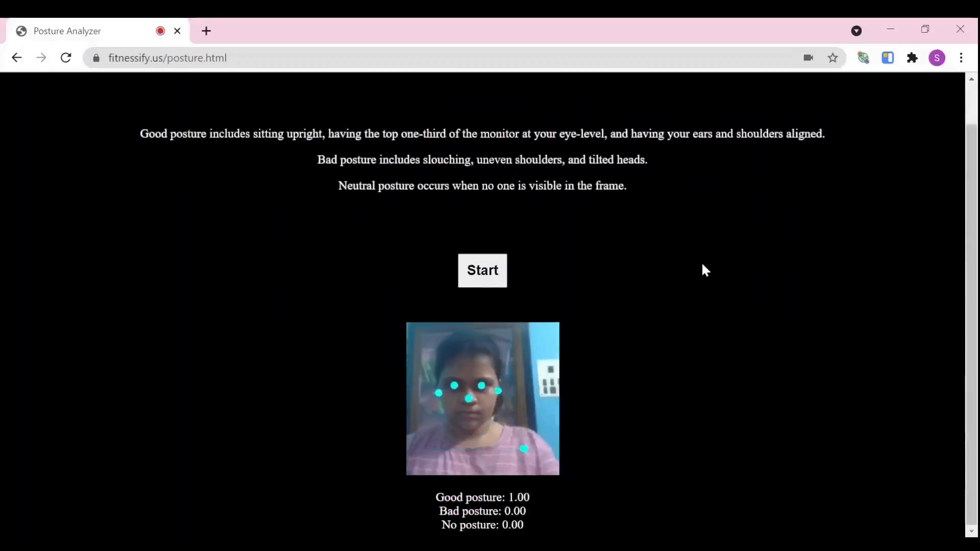Click the scrollbar up arrow
The width and height of the screenshot is (980, 551).
(971, 79)
